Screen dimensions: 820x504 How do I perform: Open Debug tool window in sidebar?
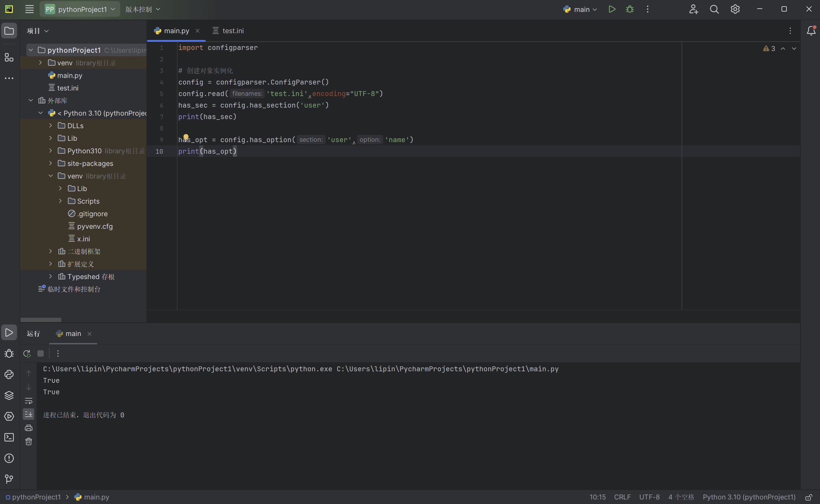click(x=9, y=353)
